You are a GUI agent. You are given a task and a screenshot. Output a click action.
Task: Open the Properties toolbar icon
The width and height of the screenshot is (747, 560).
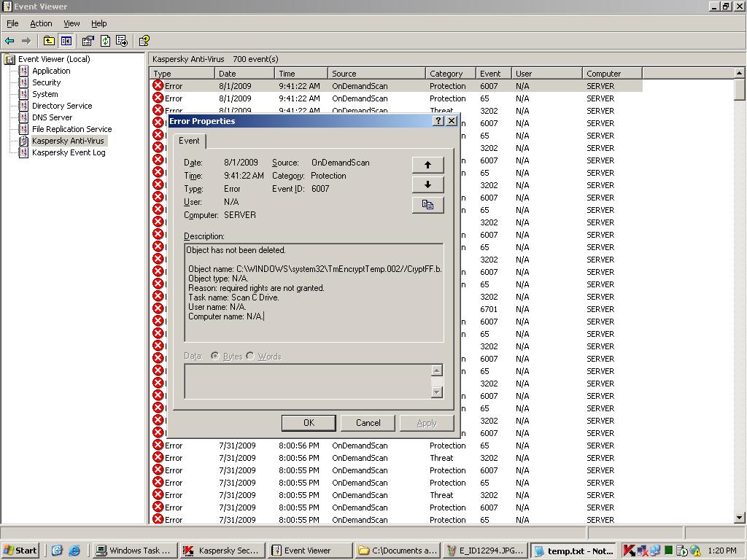point(87,42)
